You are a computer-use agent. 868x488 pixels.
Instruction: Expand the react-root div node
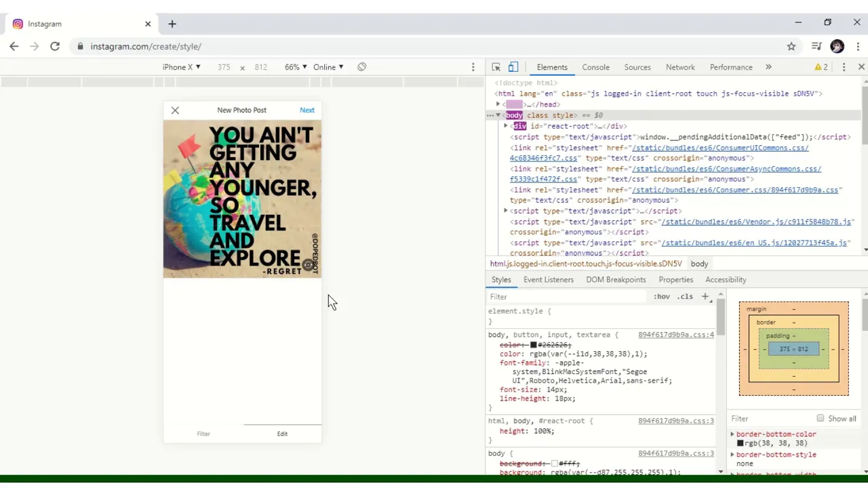point(506,126)
